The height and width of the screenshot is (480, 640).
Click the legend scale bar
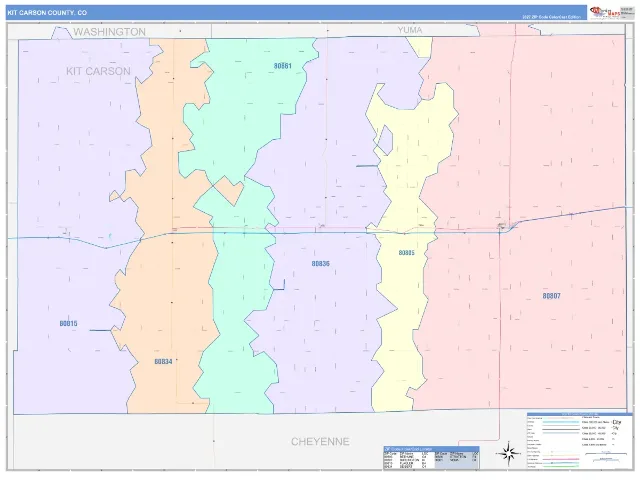(x=606, y=456)
